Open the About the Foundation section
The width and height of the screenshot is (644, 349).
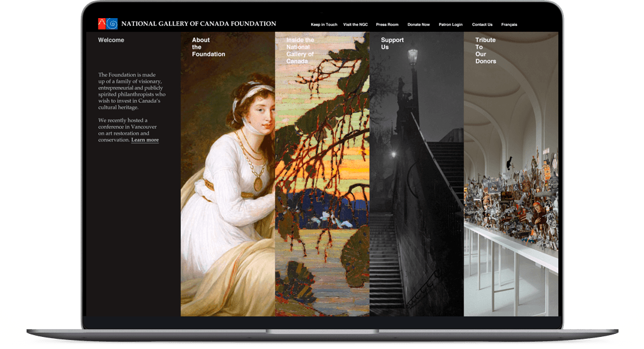(209, 47)
